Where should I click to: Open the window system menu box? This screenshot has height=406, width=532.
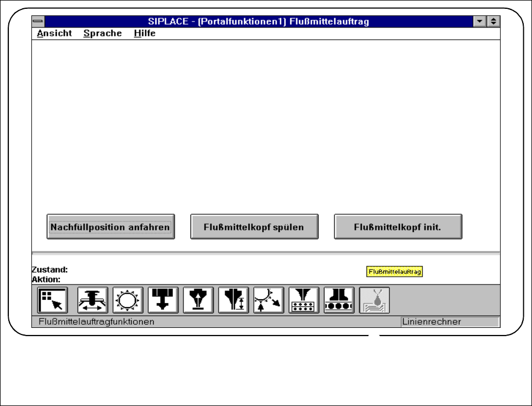[39, 21]
